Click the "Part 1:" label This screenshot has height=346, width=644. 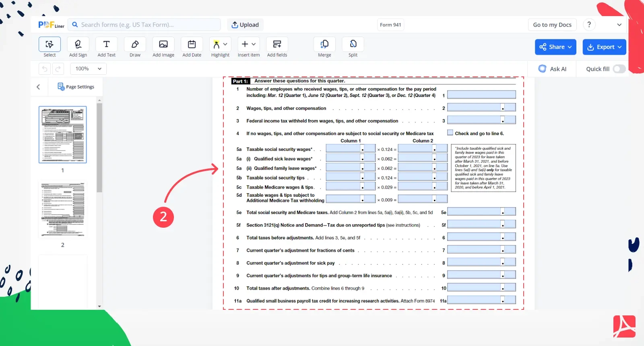[240, 81]
